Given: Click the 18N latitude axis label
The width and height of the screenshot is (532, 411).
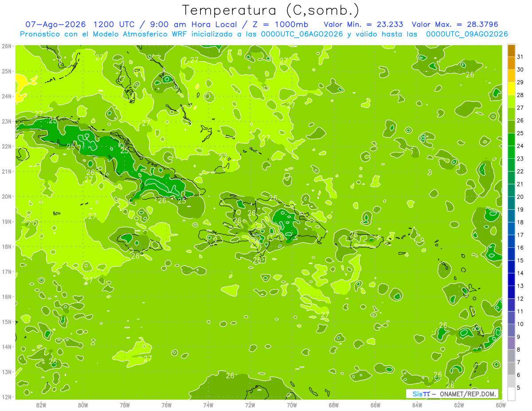Looking at the screenshot, I should pyautogui.click(x=7, y=247).
